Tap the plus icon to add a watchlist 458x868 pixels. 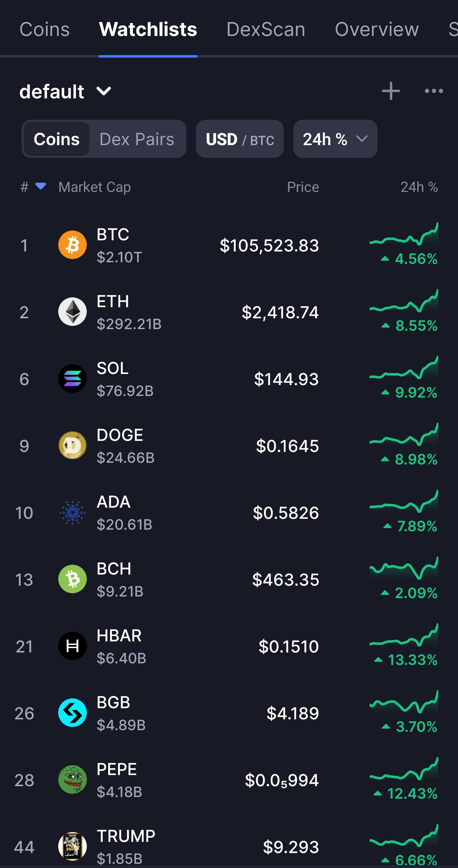click(391, 91)
